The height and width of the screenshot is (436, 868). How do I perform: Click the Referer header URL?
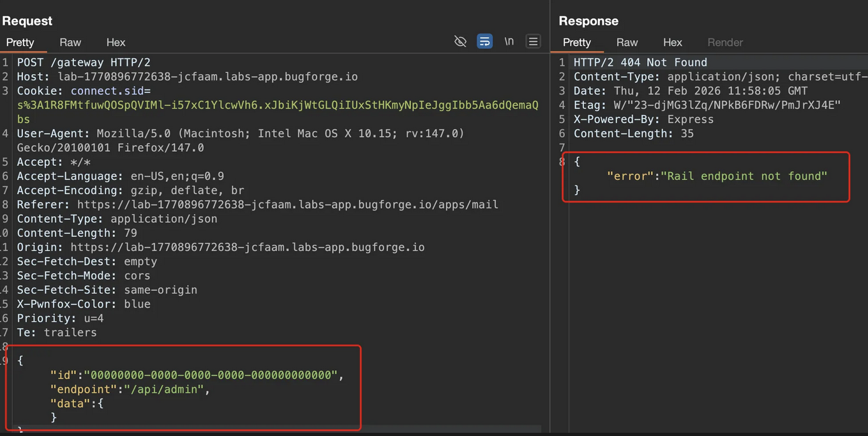[287, 205]
